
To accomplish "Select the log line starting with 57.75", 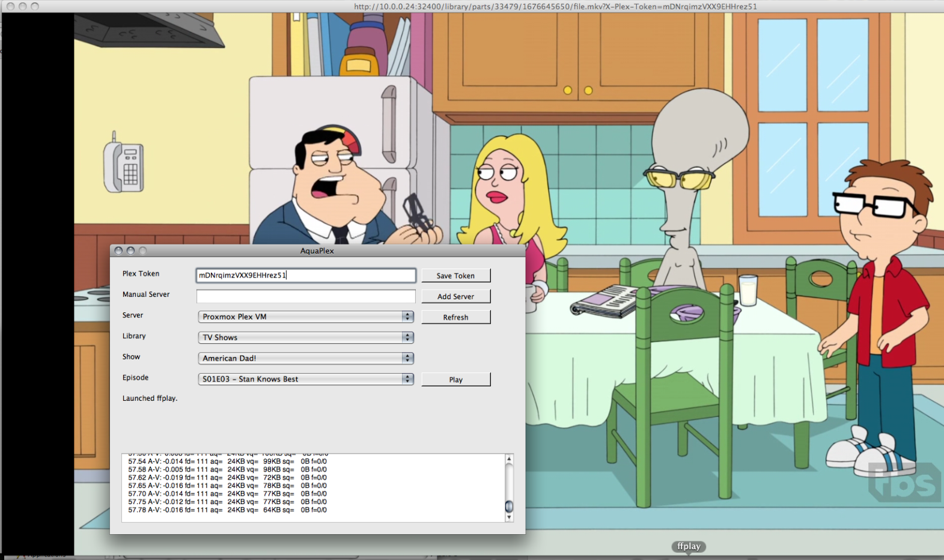I will pyautogui.click(x=228, y=502).
